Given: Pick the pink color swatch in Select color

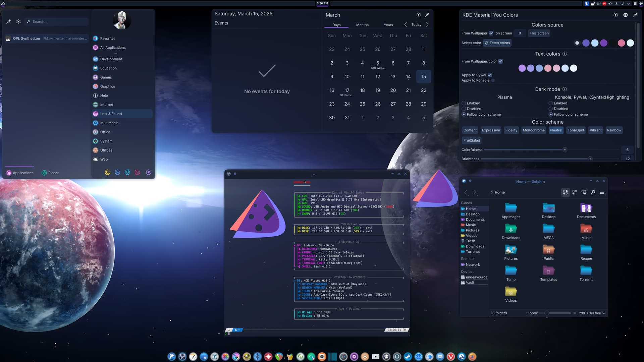Looking at the screenshot, I should click(x=621, y=43).
